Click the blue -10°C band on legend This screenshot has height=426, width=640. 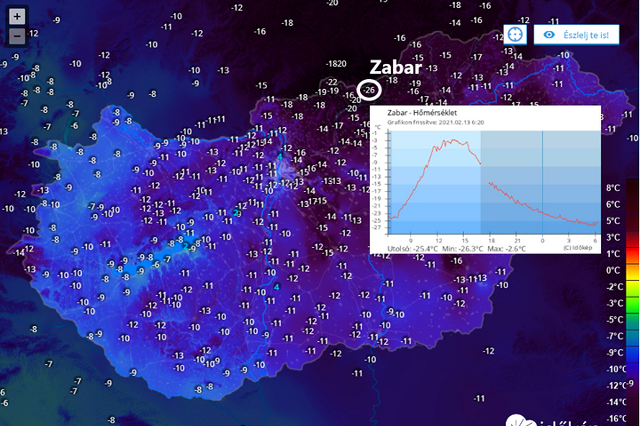tap(632, 369)
